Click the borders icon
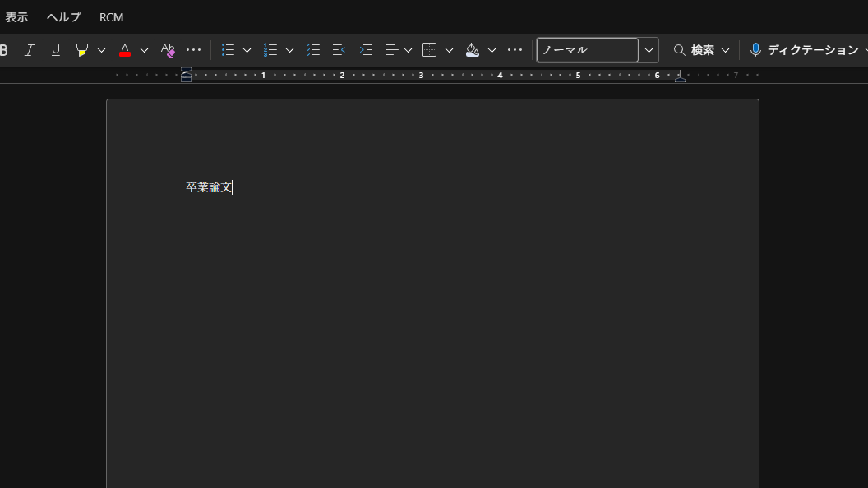The width and height of the screenshot is (868, 488). click(x=429, y=50)
